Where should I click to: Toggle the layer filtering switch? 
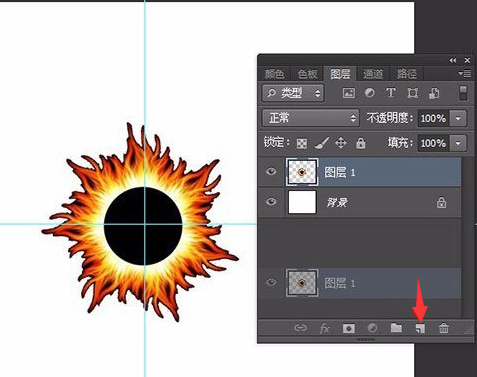tap(463, 93)
